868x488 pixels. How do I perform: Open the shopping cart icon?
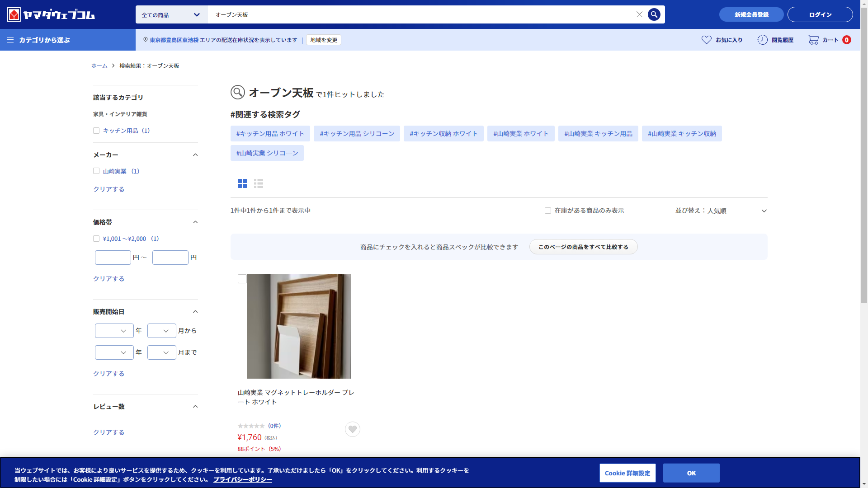point(813,40)
